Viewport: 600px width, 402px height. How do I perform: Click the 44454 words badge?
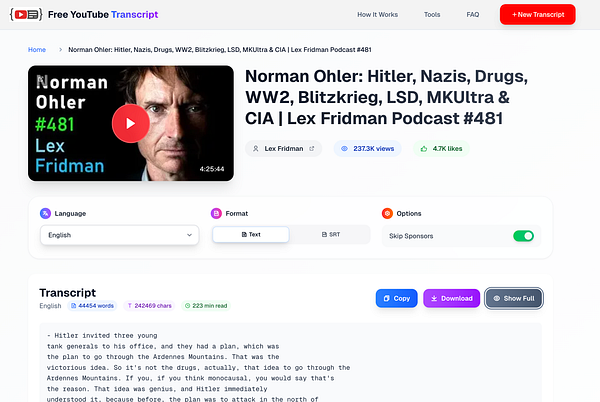(x=92, y=306)
